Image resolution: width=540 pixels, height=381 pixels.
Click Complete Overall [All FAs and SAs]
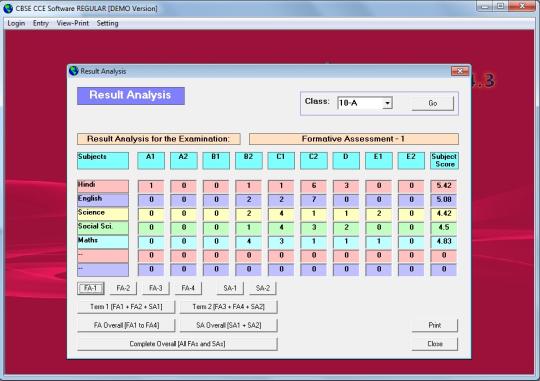pos(177,344)
